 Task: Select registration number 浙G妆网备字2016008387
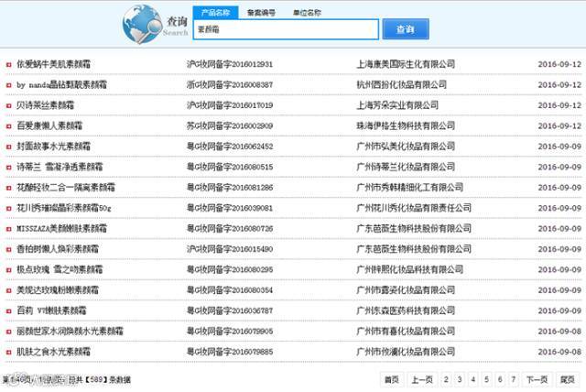pos(230,85)
